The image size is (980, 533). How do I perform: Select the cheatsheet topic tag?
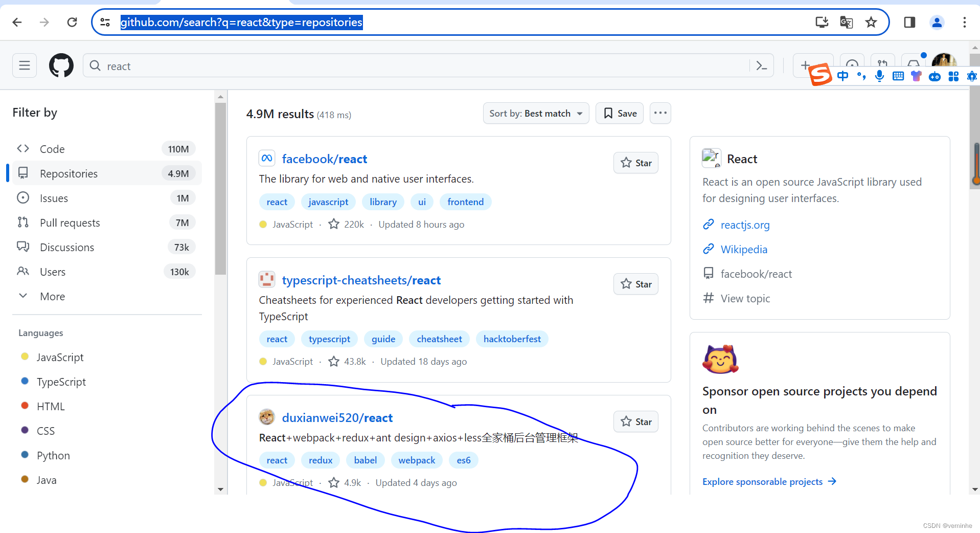[x=439, y=339]
